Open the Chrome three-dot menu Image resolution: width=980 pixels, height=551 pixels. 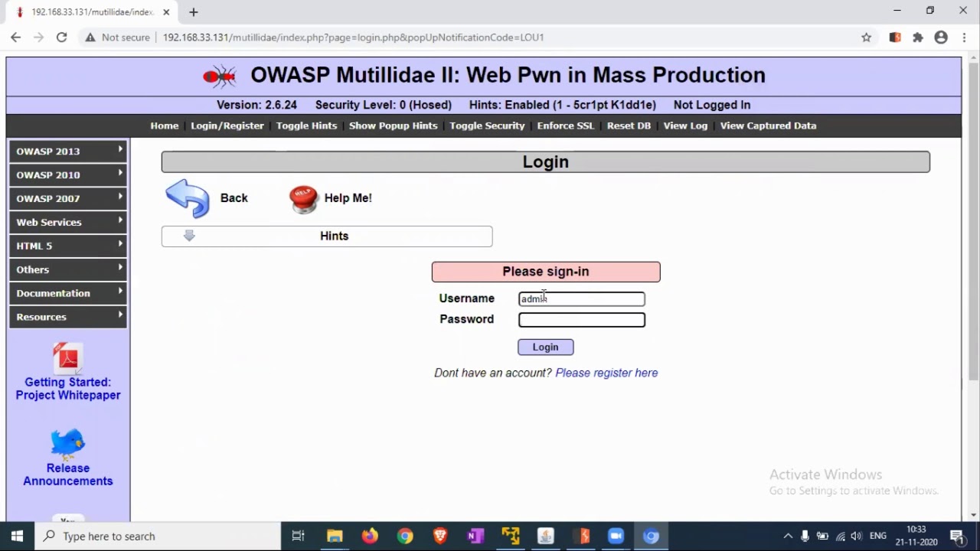coord(963,37)
